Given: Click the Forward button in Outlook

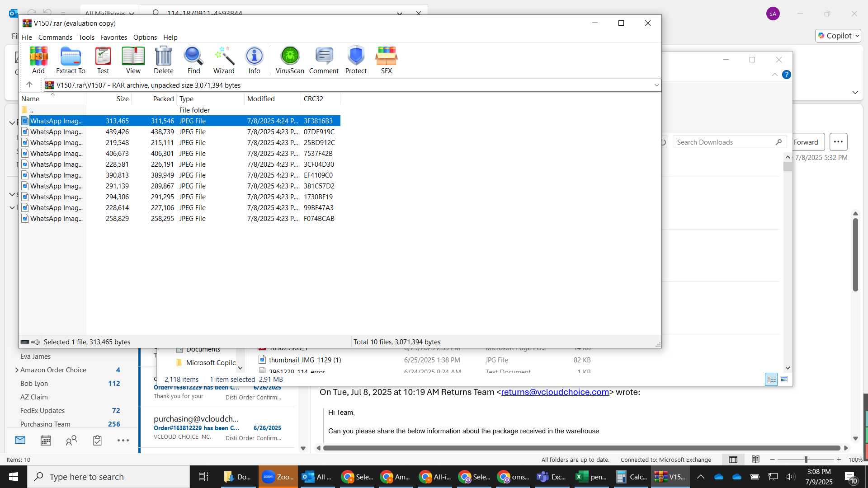Looking at the screenshot, I should 808,142.
